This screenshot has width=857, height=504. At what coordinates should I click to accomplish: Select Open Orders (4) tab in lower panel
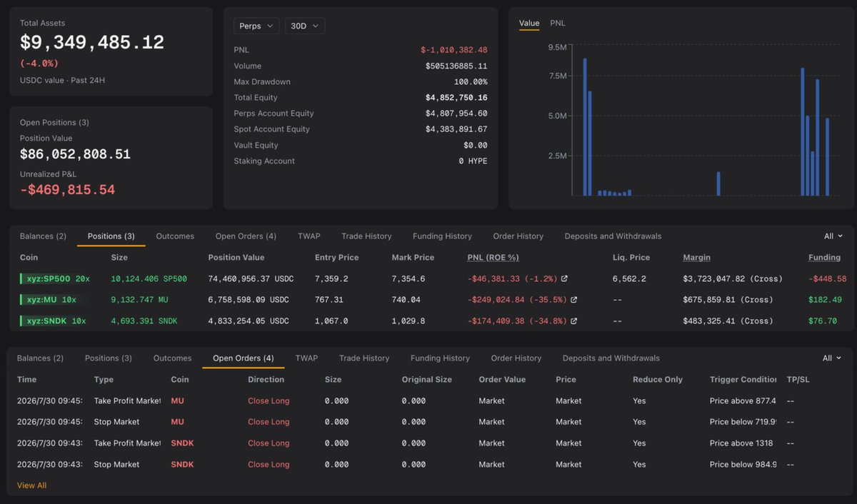pos(244,358)
